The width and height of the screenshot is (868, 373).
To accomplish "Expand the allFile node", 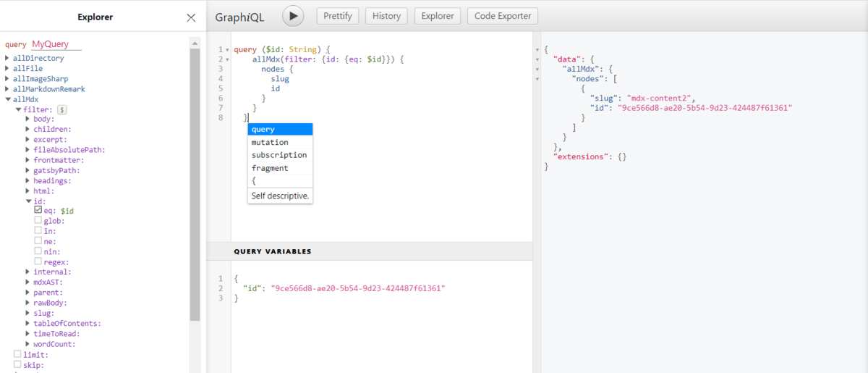I will 8,68.
